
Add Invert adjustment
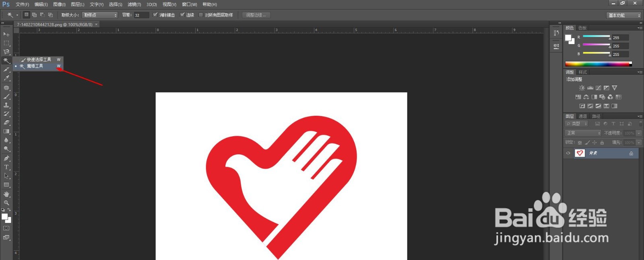[582, 106]
